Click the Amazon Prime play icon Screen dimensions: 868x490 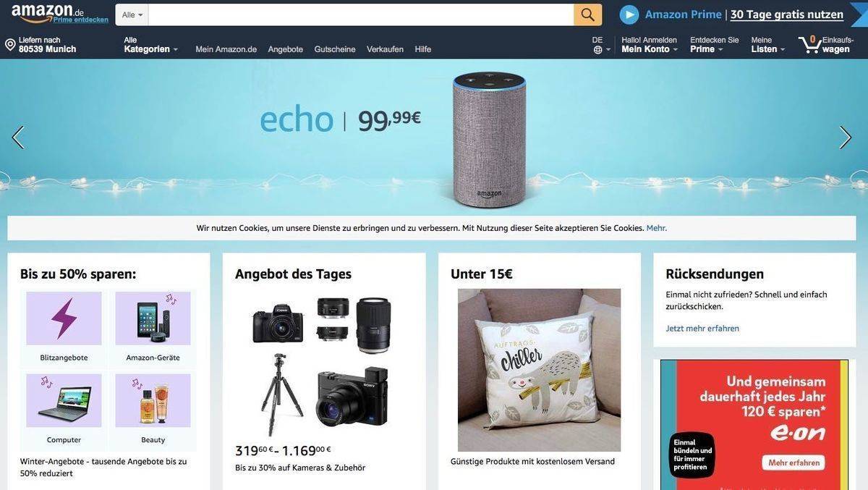pyautogui.click(x=629, y=14)
